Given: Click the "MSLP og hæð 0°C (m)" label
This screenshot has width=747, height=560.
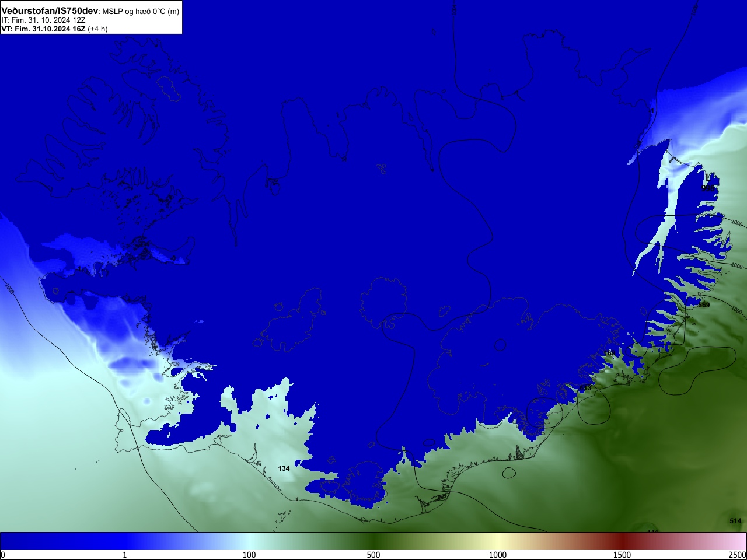Looking at the screenshot, I should click(x=141, y=12).
